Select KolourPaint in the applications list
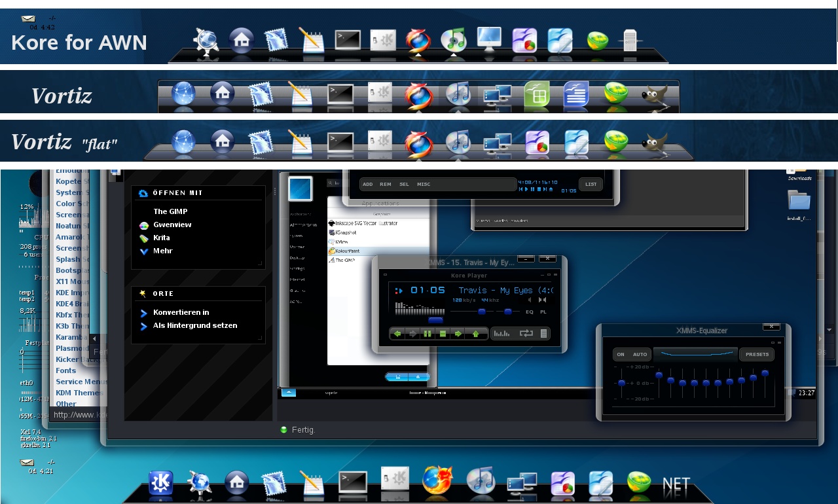This screenshot has height=504, width=838. coord(378,251)
